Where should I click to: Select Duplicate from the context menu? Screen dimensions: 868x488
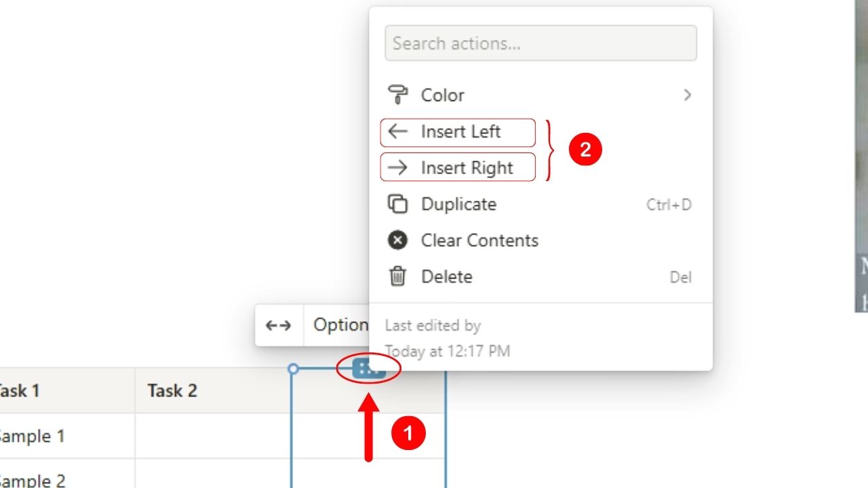(x=458, y=204)
